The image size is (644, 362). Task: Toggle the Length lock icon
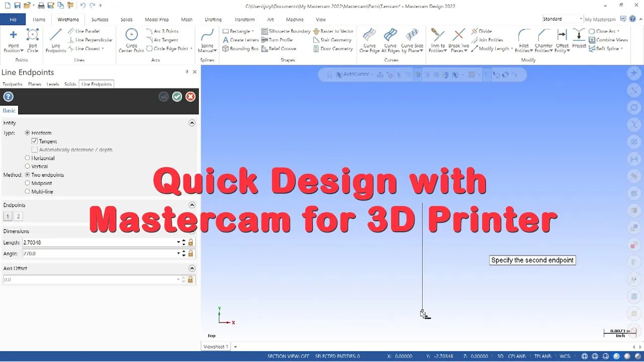click(191, 242)
